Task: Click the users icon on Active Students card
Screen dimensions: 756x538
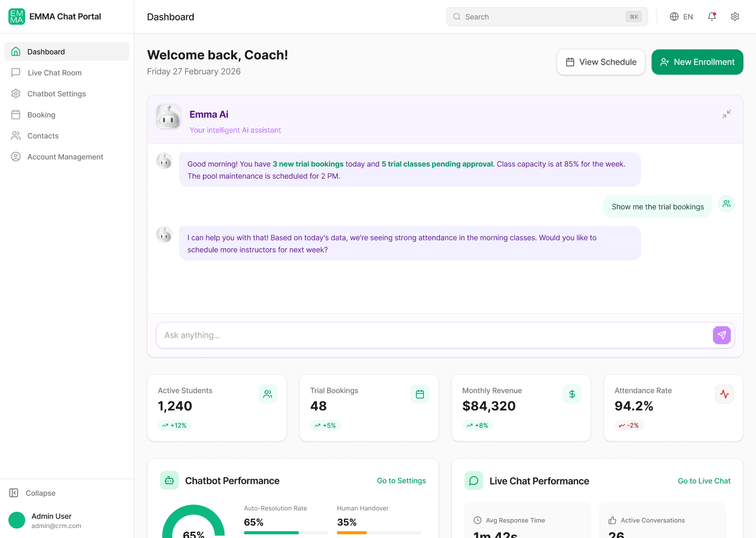Action: click(x=268, y=394)
